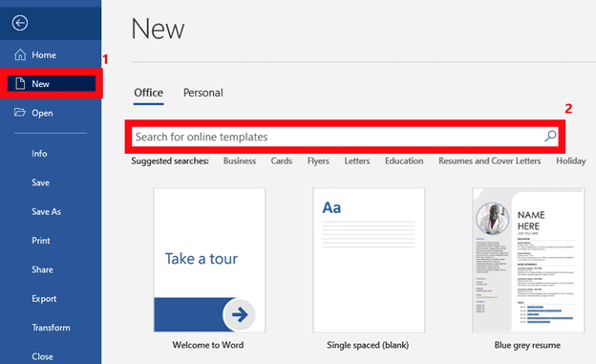Click Transform in the sidebar

(x=51, y=328)
